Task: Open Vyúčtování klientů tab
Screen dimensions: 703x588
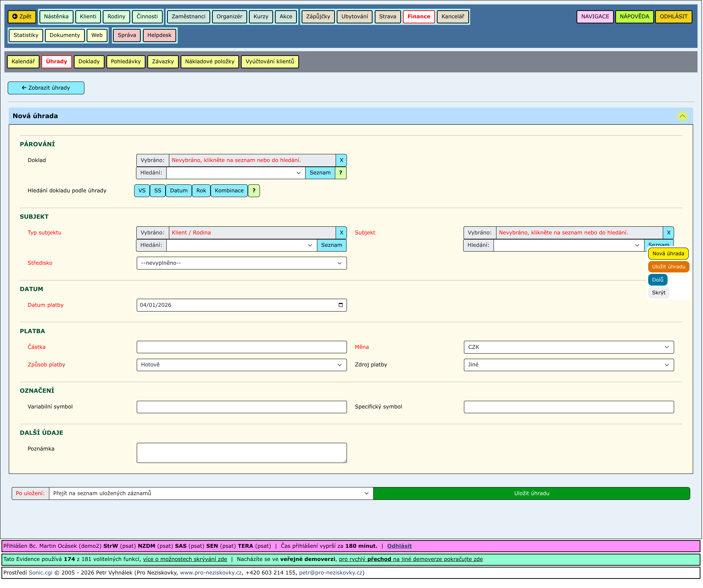Action: pyautogui.click(x=270, y=62)
